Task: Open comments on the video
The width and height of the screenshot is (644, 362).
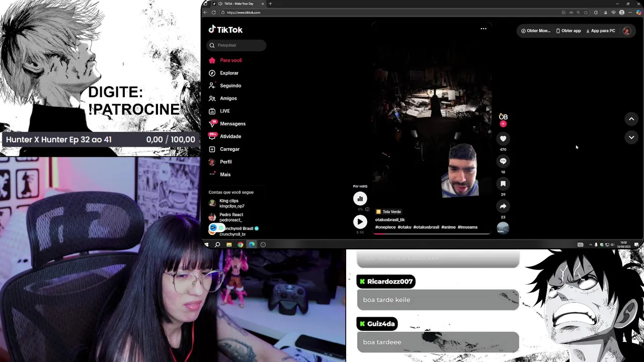Action: pos(503,161)
